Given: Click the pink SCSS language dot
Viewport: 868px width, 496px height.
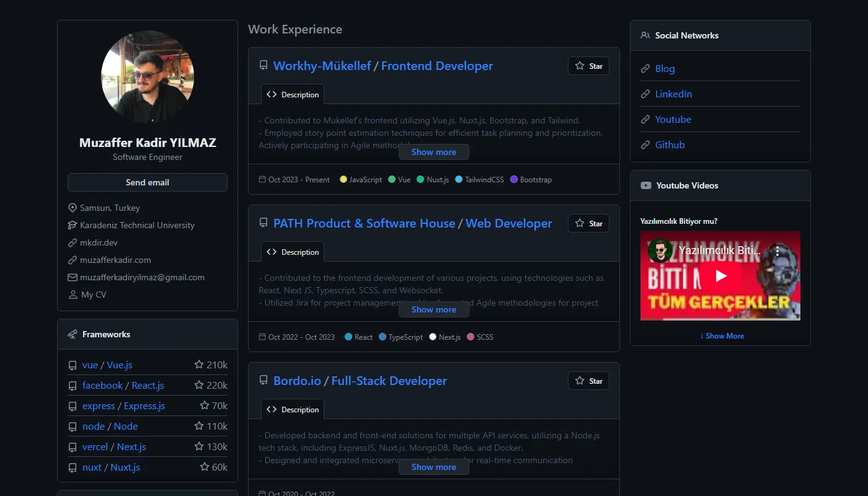Looking at the screenshot, I should [x=471, y=337].
